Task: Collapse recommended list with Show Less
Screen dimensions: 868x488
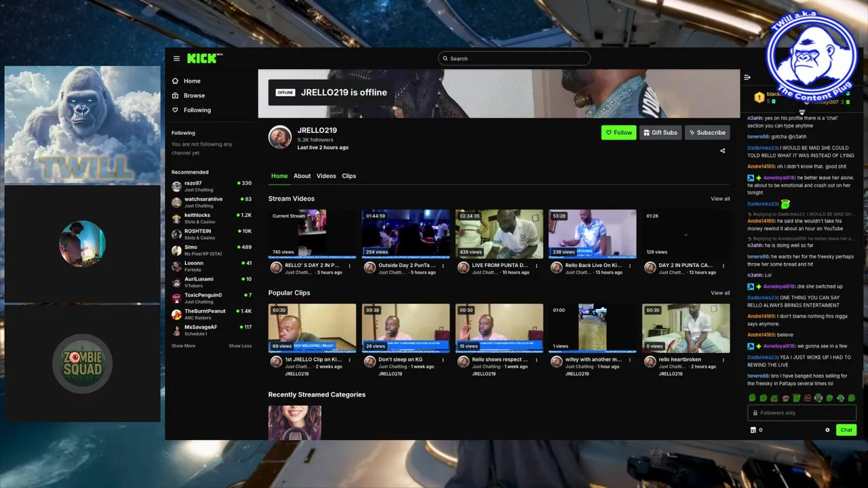Action: [x=240, y=346]
